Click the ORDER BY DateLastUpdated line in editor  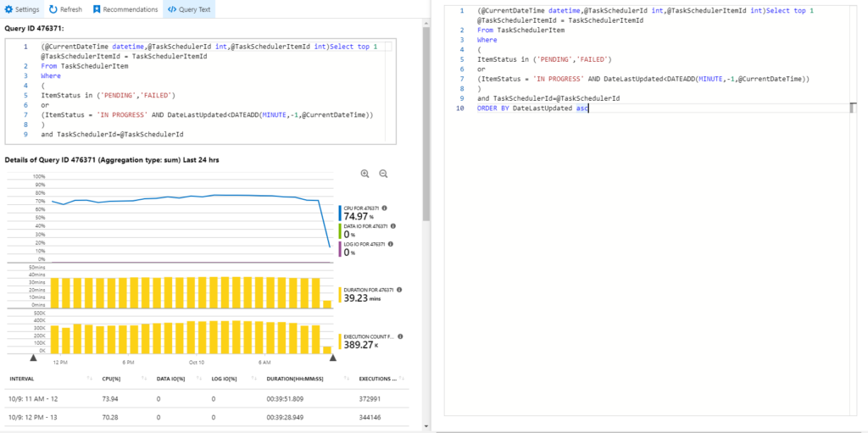click(532, 108)
